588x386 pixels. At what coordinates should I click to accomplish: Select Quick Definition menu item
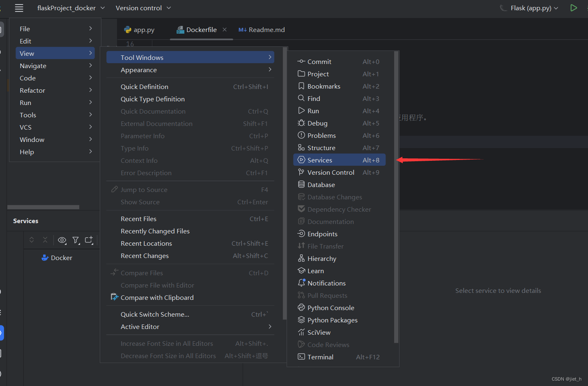190,87
